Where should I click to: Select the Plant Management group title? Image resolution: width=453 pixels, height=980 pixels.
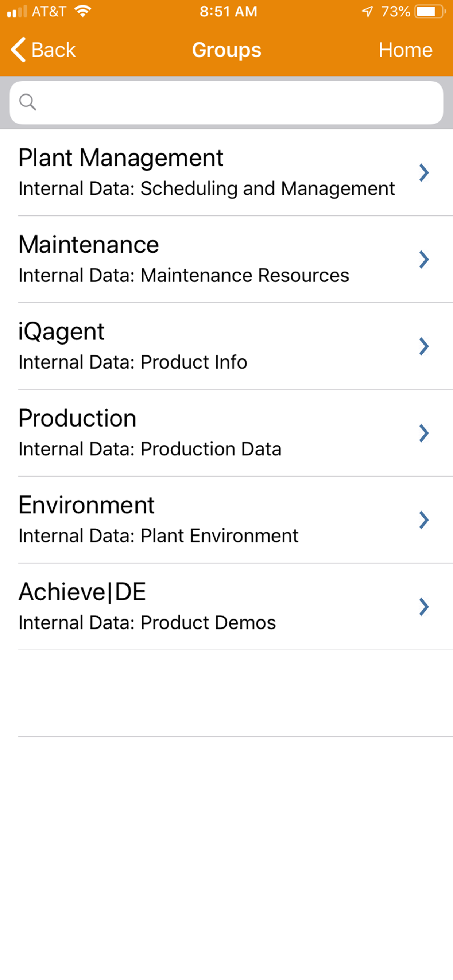(x=121, y=157)
